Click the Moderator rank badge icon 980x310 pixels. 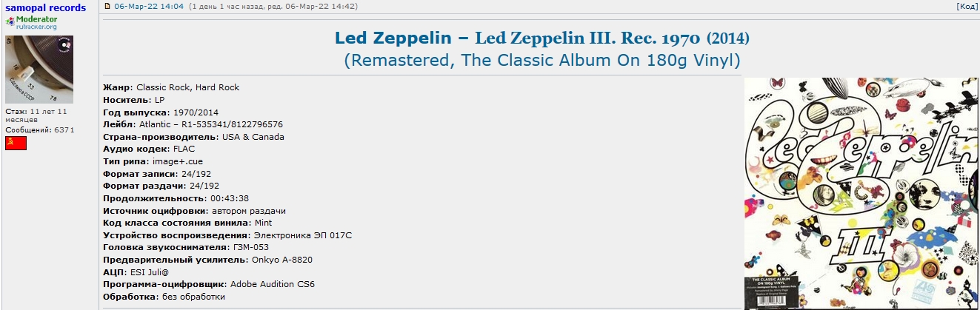(x=10, y=21)
